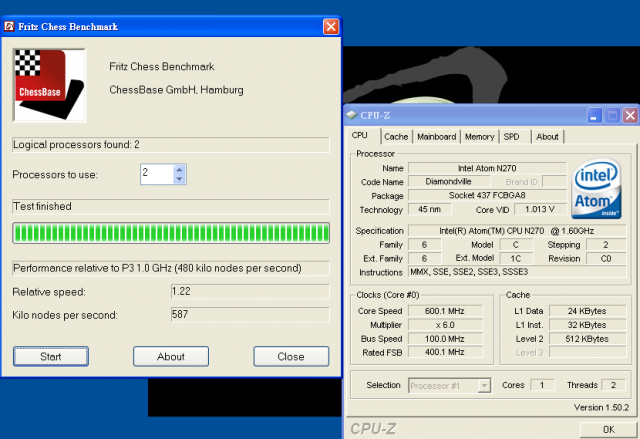Increase processors to use with up arrow
The width and height of the screenshot is (640, 439).
pyautogui.click(x=179, y=169)
